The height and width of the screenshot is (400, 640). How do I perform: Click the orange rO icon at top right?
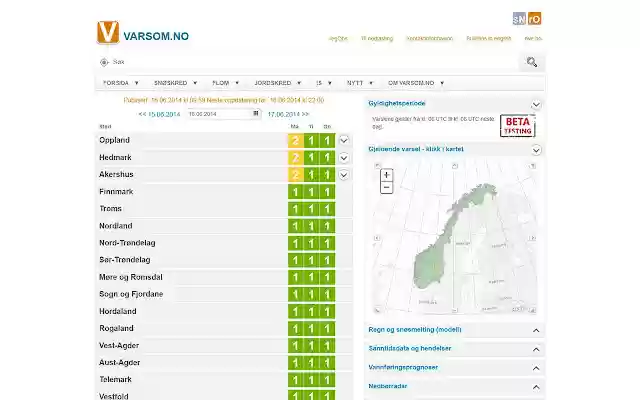[x=534, y=18]
